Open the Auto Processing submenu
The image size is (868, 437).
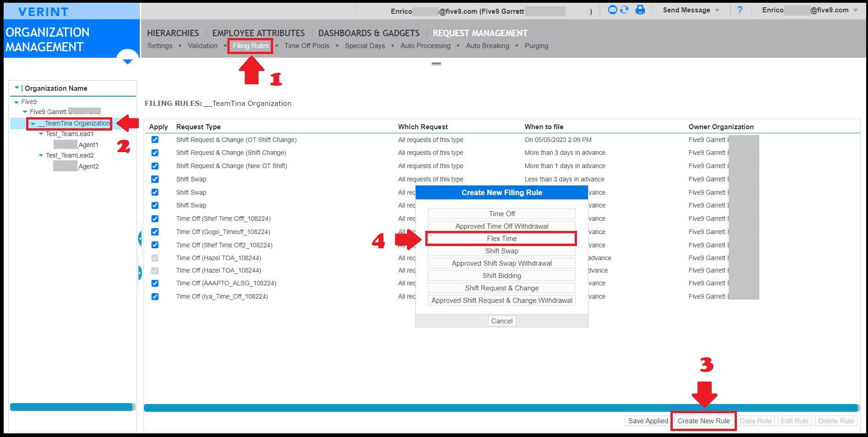pos(425,46)
